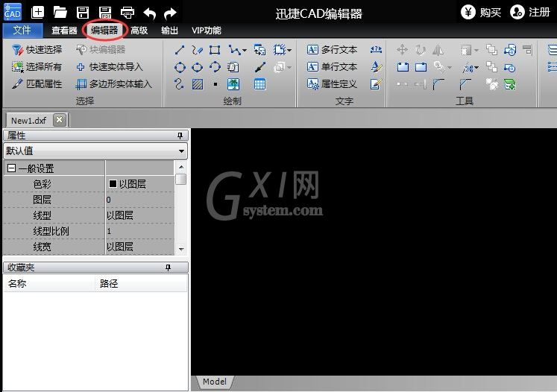Switch to the VIP功能 tab
The height and width of the screenshot is (392, 557).
pyautogui.click(x=207, y=31)
